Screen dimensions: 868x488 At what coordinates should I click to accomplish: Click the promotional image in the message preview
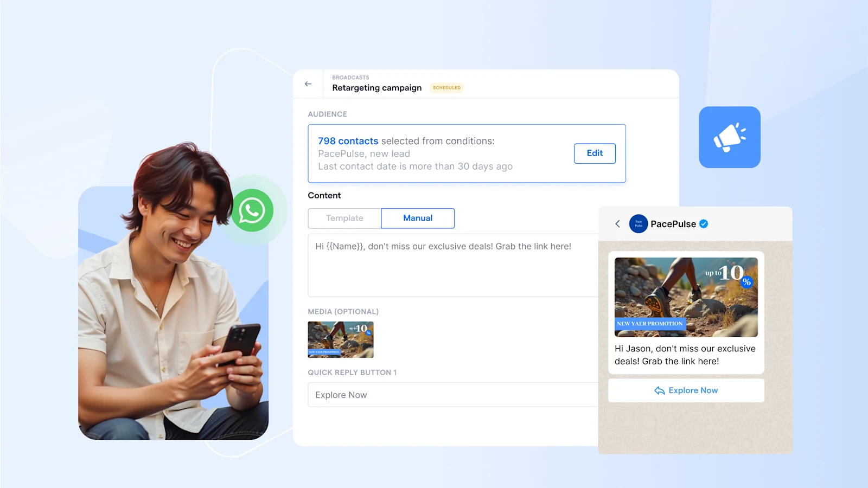(686, 297)
